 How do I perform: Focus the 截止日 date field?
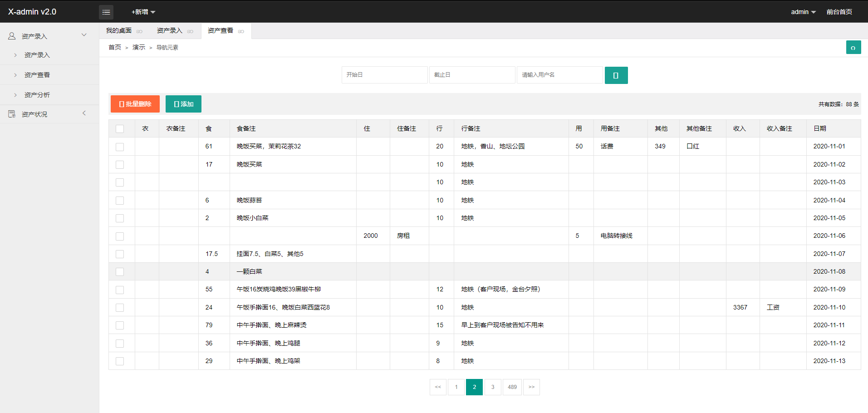coord(472,75)
